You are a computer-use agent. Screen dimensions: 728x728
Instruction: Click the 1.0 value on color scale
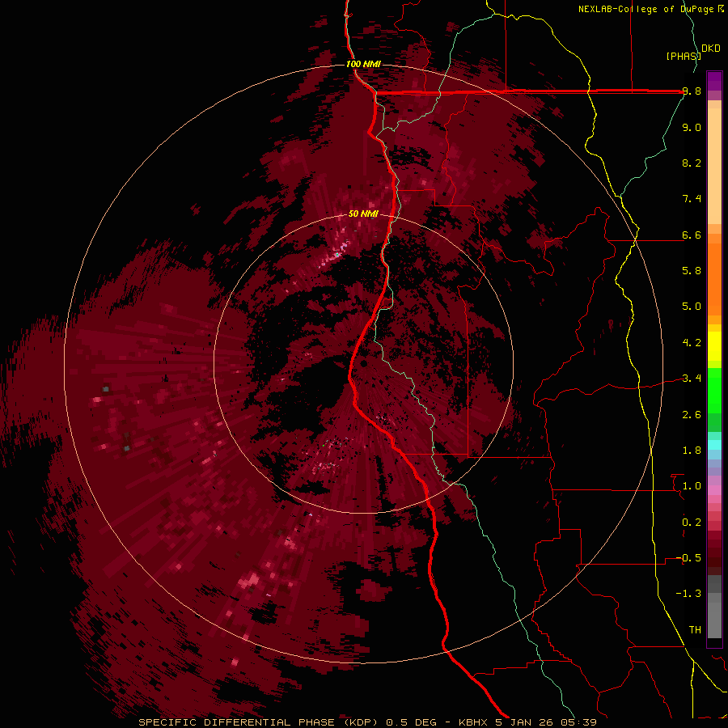pyautogui.click(x=692, y=486)
